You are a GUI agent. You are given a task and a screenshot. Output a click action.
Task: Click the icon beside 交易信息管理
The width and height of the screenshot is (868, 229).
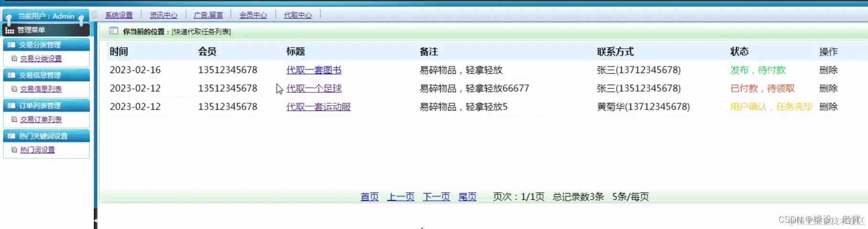(11, 75)
